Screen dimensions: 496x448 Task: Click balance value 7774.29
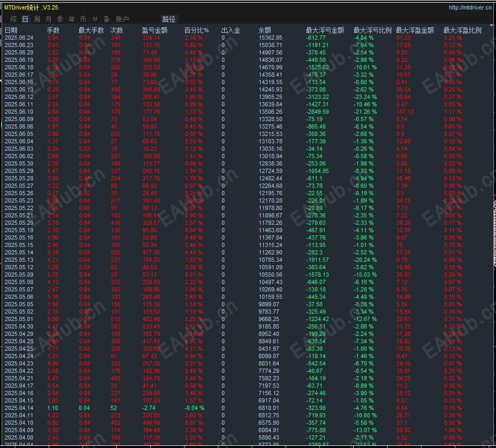[269, 371]
